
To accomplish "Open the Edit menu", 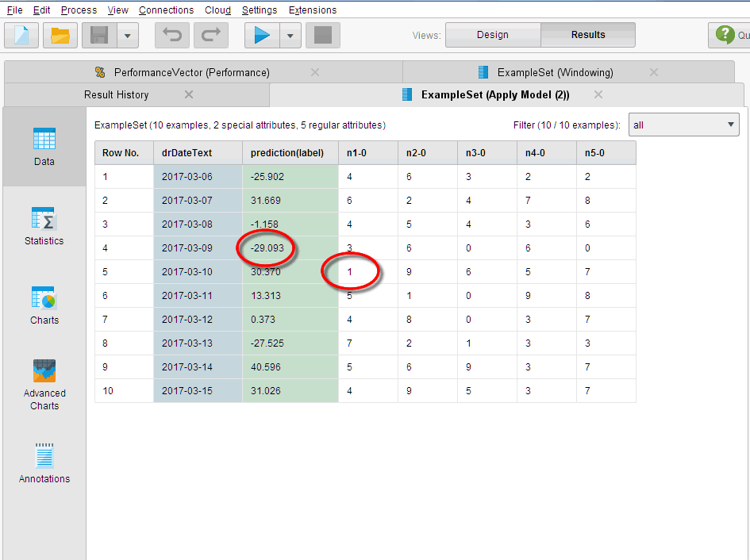I will (41, 10).
